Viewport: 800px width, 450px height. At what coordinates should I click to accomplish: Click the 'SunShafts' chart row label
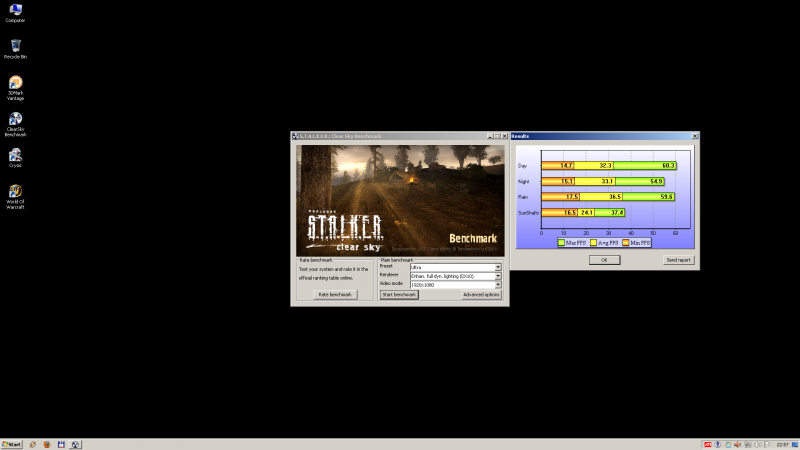click(x=528, y=212)
